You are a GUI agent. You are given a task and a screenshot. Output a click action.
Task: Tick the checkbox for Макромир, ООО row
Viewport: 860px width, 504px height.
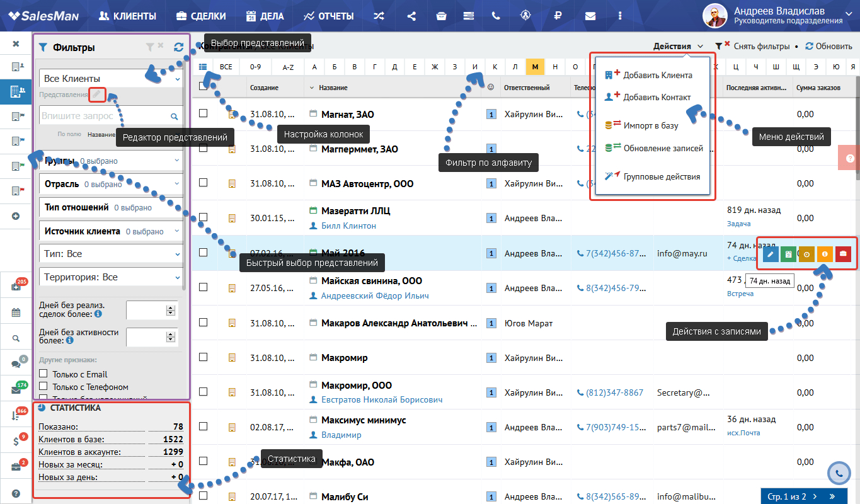203,391
